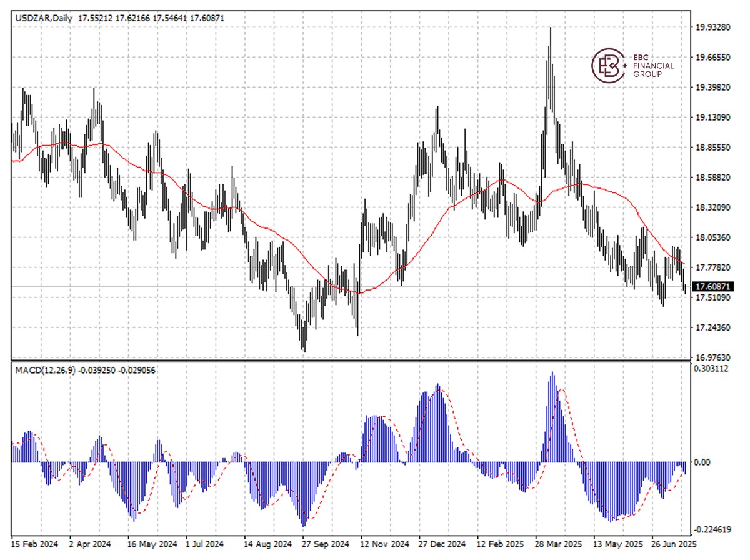Click the 17.51090 price axis label

click(712, 297)
